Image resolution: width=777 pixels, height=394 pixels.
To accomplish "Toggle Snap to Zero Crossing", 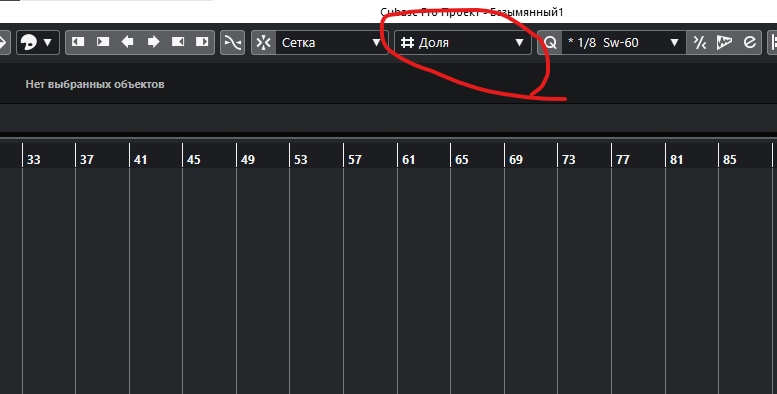I will (232, 43).
